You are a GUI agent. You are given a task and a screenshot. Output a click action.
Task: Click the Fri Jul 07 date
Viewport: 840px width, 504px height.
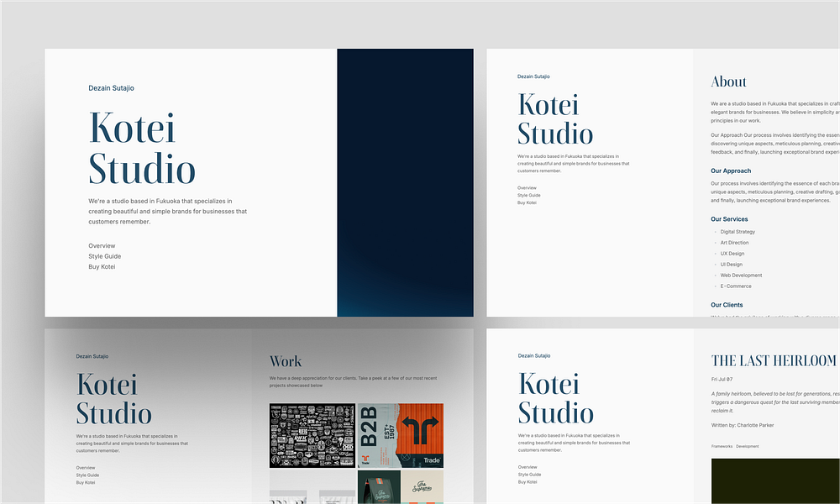point(722,379)
